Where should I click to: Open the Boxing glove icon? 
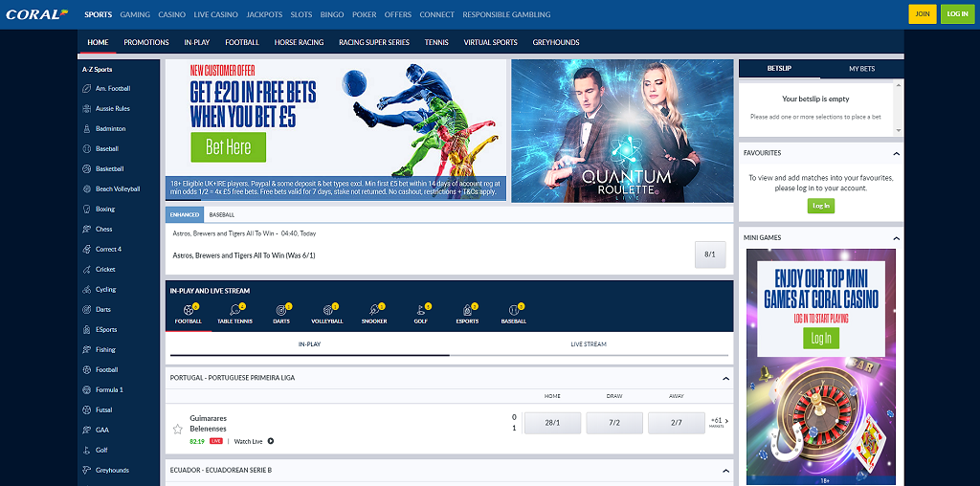click(87, 210)
